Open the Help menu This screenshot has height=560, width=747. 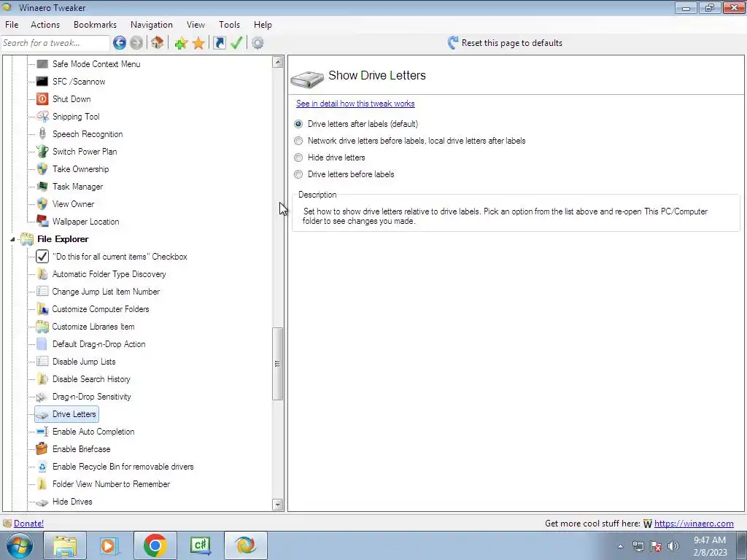(x=263, y=25)
